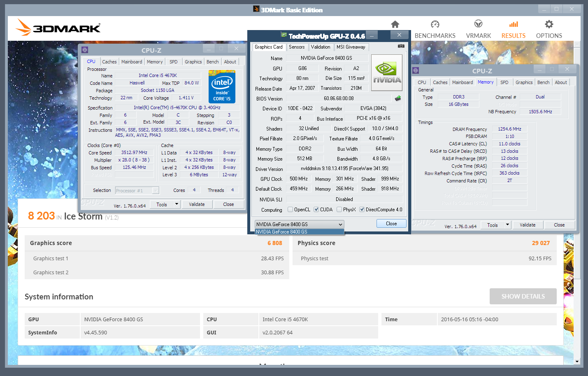Open GPU selection dropdown in GPU-Z

click(x=299, y=224)
